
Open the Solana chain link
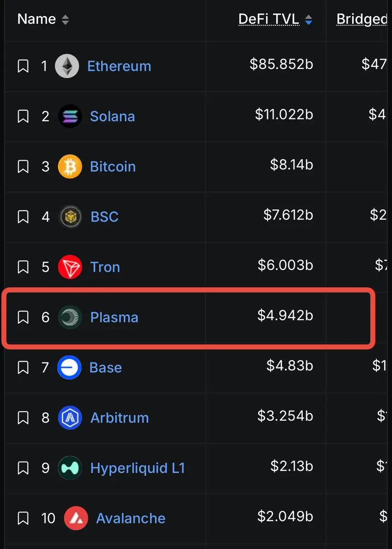113,116
